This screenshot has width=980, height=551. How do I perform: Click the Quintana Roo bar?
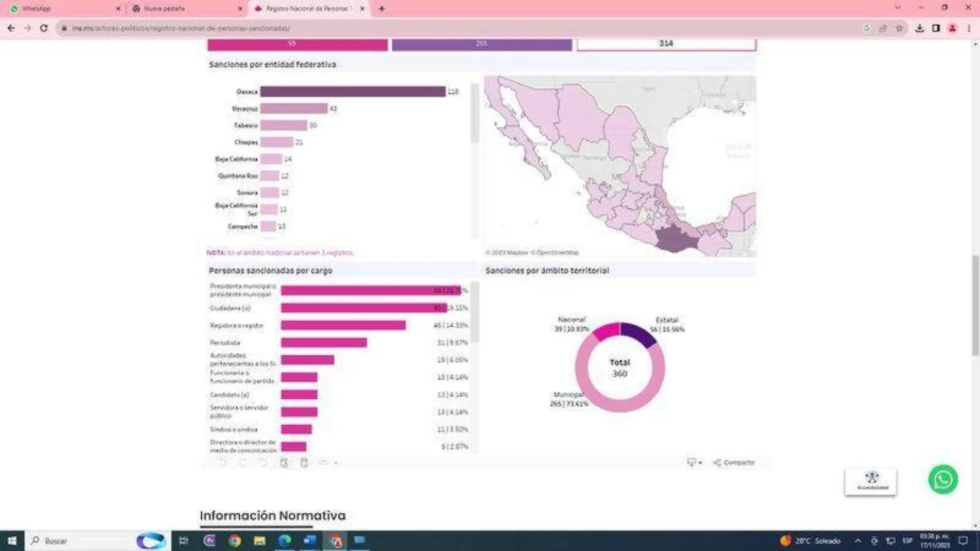pyautogui.click(x=270, y=176)
